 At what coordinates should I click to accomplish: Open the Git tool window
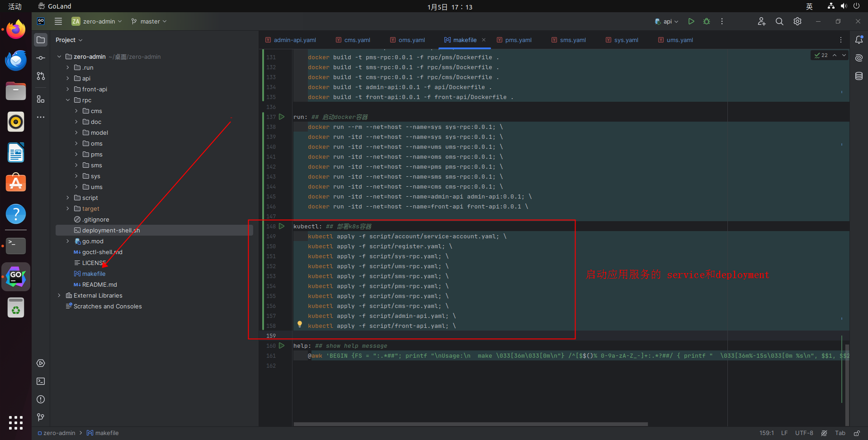pyautogui.click(x=41, y=417)
